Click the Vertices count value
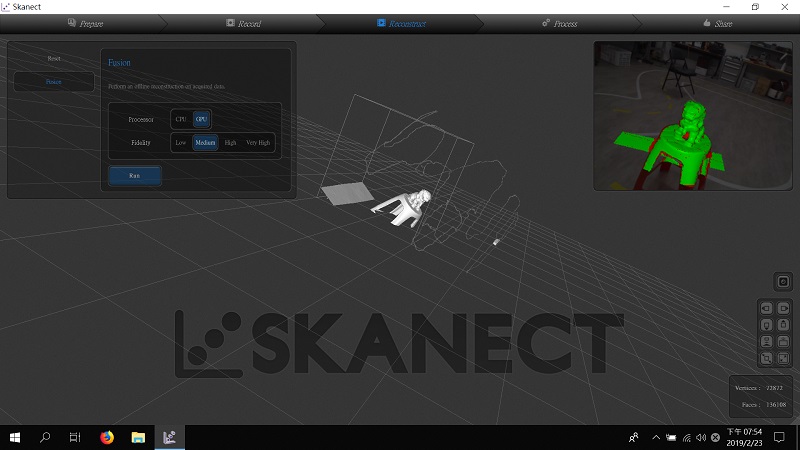 [774, 388]
